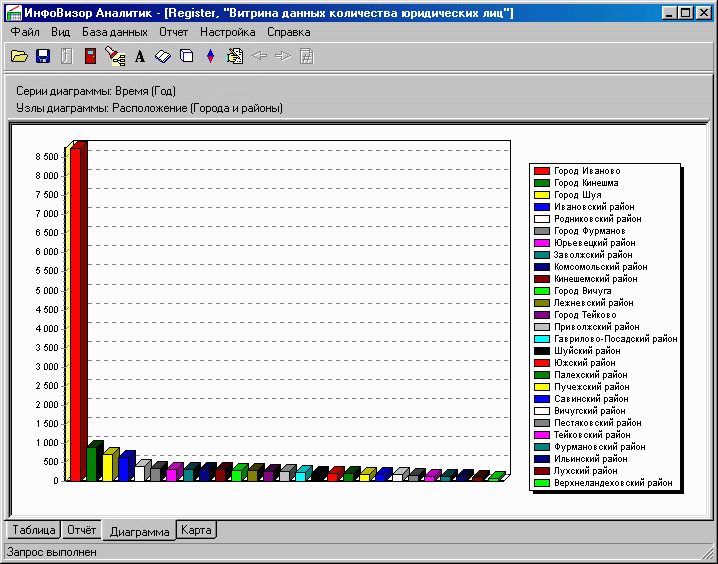Click legend entry Тейковский район
Viewport: 718px width, 564px height.
click(592, 434)
